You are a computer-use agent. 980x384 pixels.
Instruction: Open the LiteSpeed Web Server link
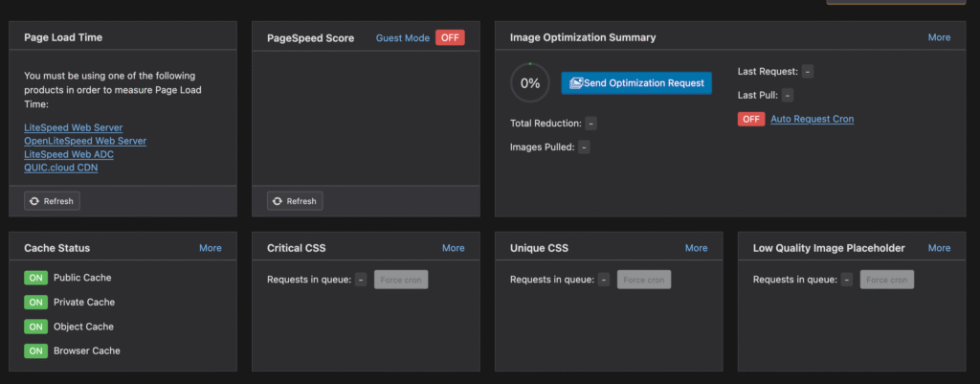pos(73,127)
